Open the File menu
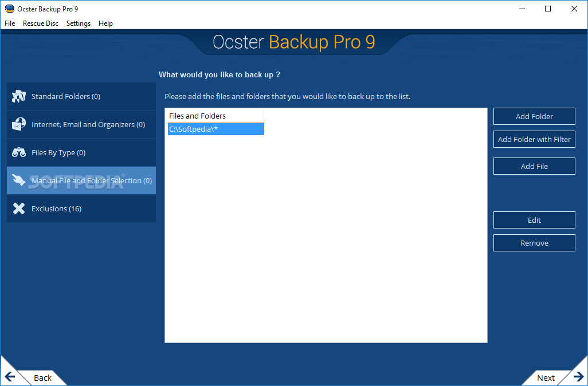Screen dimensions: 588x386 (x=10, y=23)
